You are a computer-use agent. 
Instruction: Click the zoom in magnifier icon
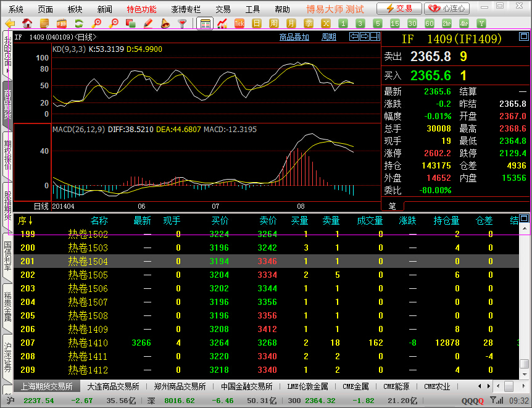tap(97, 23)
